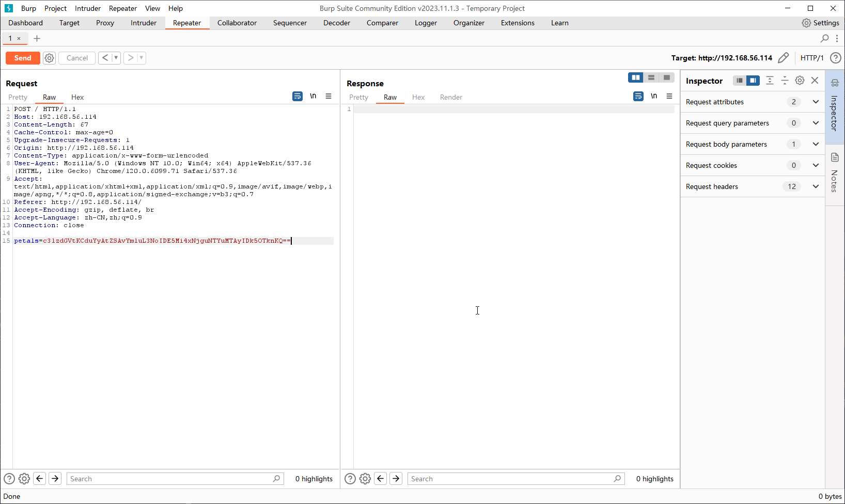Toggle non-printable characters in Response panel
Viewport: 845px width, 504px height.
[x=654, y=96]
